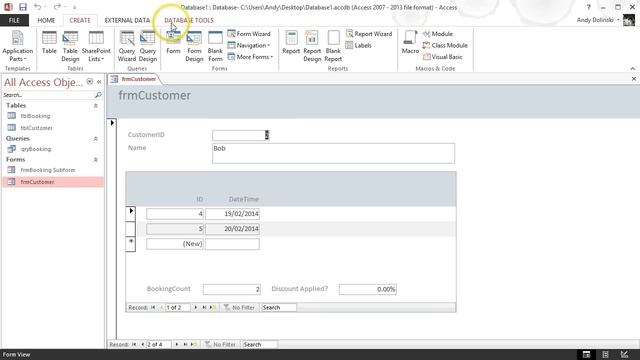Image resolution: width=640 pixels, height=360 pixels.
Task: Collapse the Queries group
Action: click(96, 139)
